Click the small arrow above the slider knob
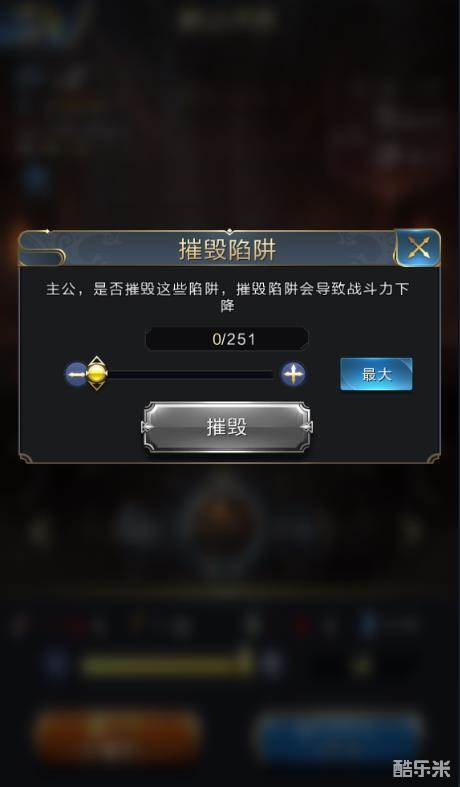 [96, 359]
